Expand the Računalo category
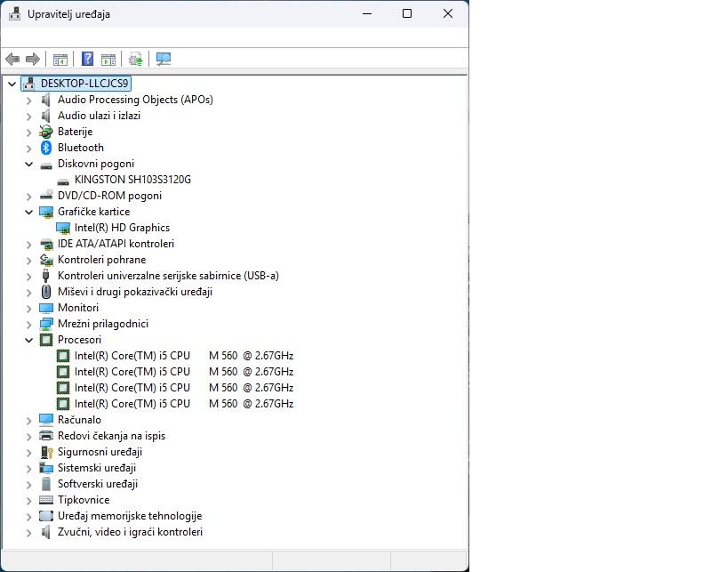The image size is (728, 572). point(28,421)
